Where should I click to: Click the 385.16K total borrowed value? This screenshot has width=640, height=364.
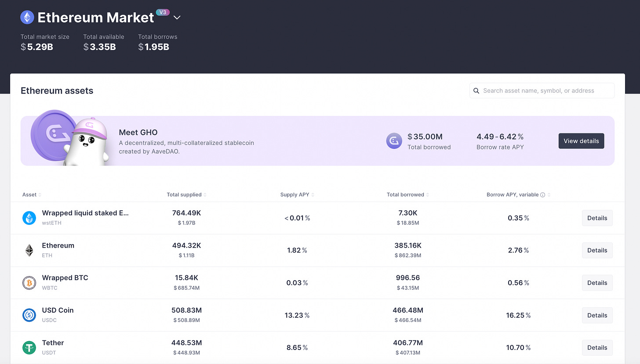[x=408, y=245]
